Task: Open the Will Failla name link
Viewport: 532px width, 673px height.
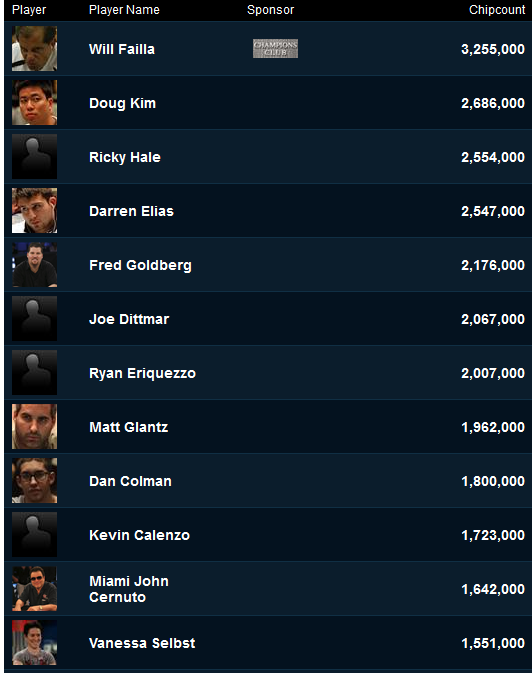Action: click(122, 49)
